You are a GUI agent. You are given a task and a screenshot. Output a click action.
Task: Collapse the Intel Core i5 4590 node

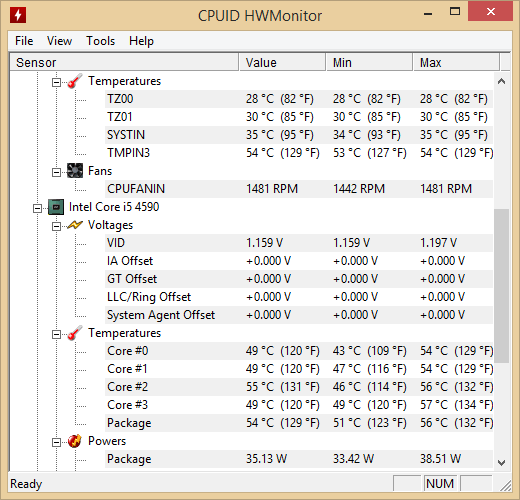click(37, 208)
